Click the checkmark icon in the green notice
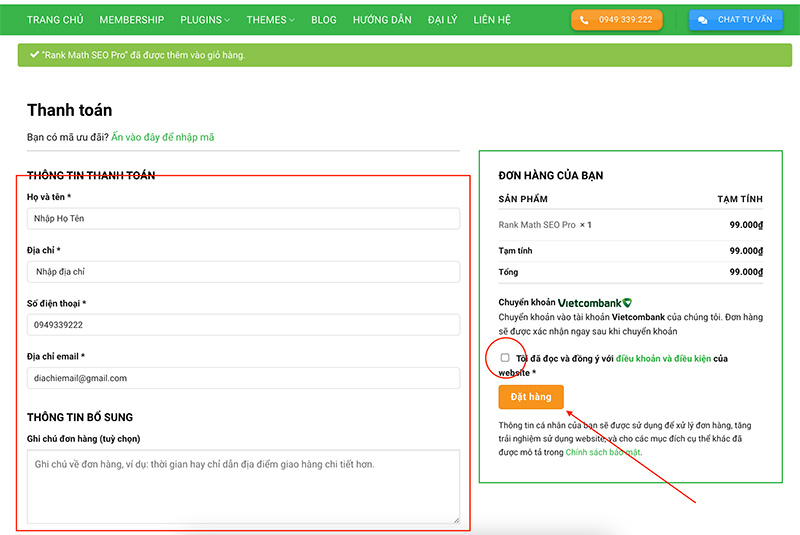The height and width of the screenshot is (535, 800). point(34,55)
